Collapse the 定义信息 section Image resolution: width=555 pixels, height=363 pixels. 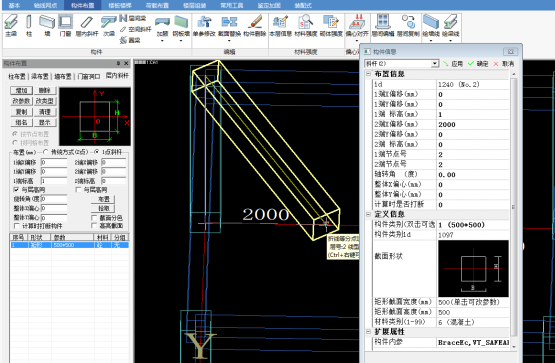click(368, 214)
